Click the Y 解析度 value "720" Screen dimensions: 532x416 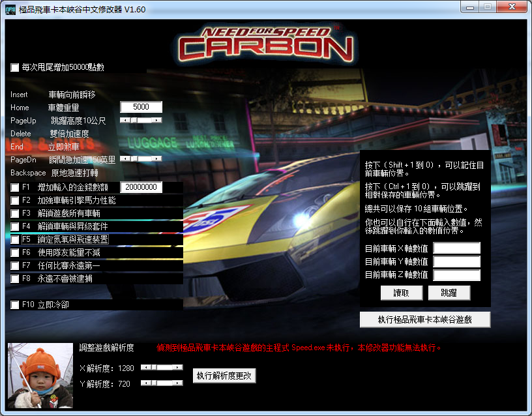coord(124,384)
